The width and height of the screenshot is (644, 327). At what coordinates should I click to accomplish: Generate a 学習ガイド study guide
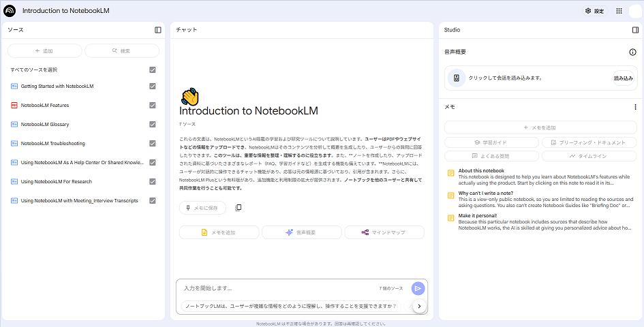tap(491, 142)
